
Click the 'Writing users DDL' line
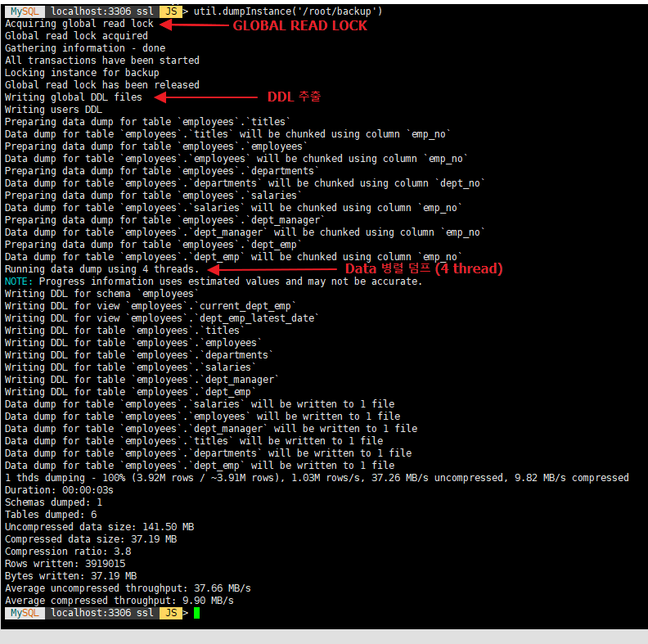pyautogui.click(x=53, y=110)
